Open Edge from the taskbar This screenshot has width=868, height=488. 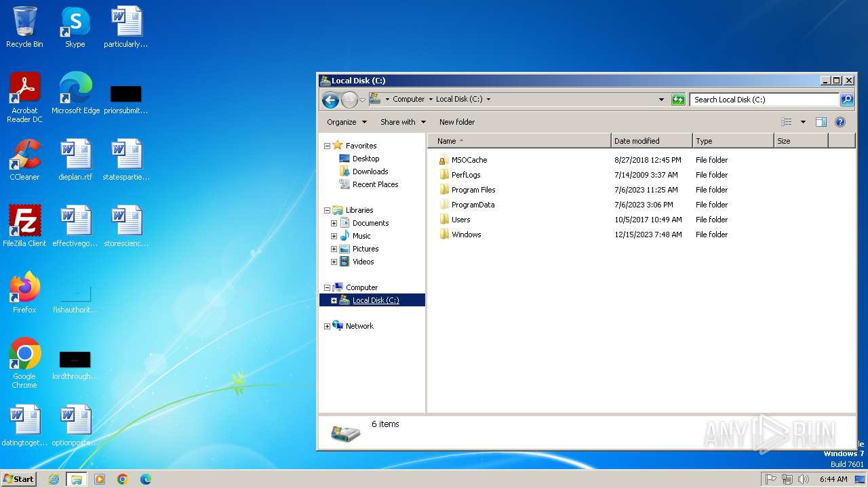tap(145, 479)
